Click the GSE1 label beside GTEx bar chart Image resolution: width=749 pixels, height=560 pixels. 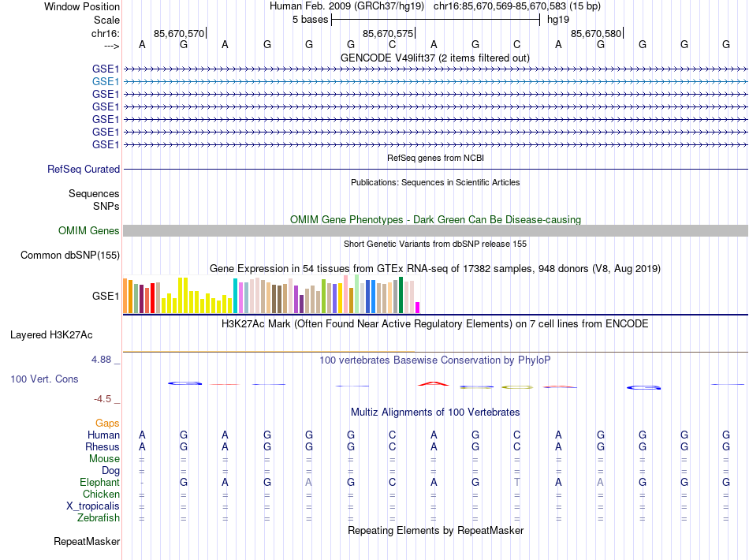(x=106, y=297)
